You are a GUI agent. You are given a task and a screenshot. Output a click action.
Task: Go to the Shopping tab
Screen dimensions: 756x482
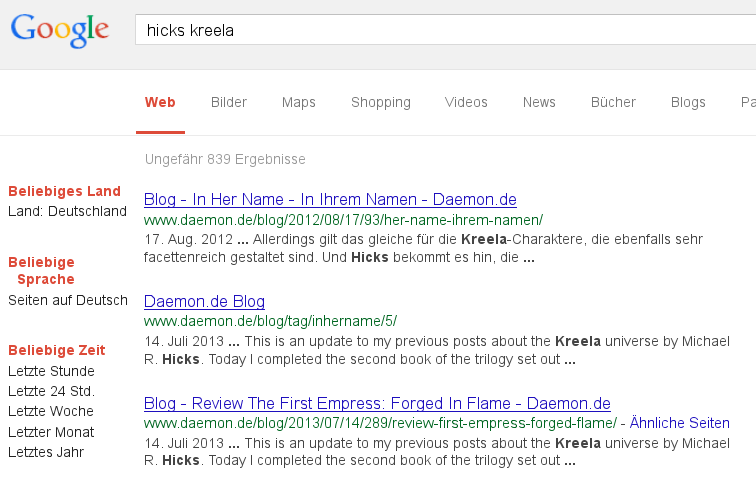pos(380,102)
